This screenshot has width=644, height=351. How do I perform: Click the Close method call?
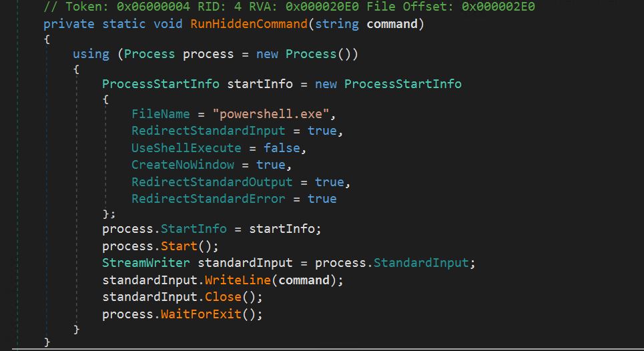223,297
